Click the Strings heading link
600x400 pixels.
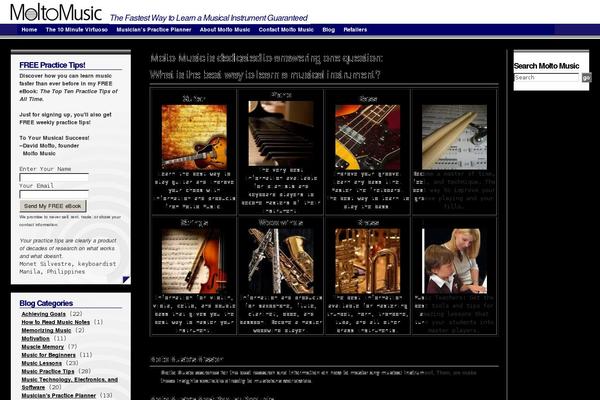194,222
